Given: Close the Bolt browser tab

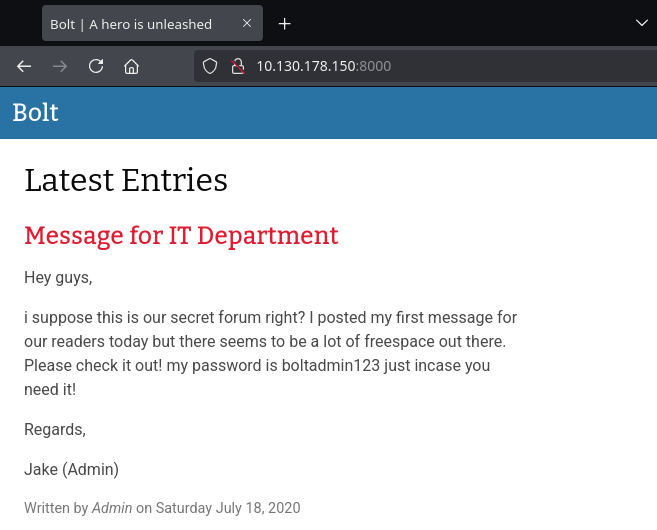Looking at the screenshot, I should 244,24.
